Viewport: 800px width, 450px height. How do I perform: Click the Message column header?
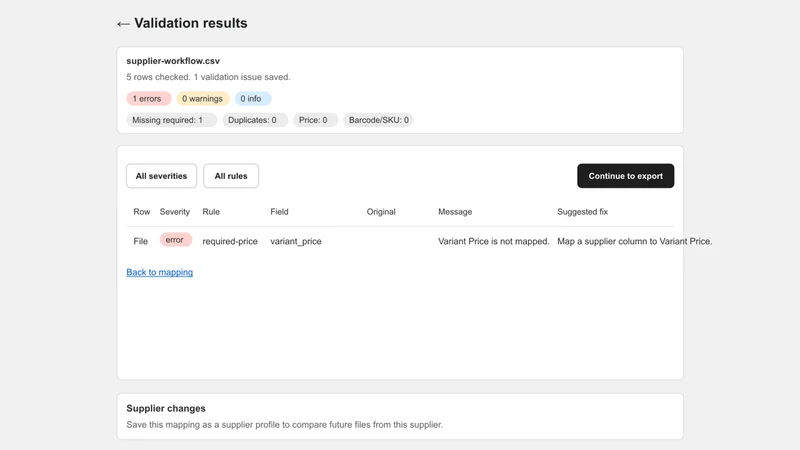455,212
